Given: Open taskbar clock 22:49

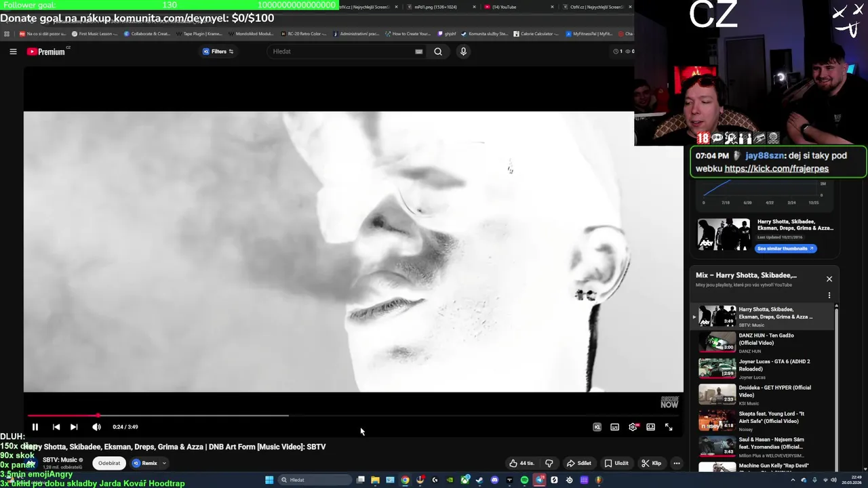Looking at the screenshot, I should (852, 480).
